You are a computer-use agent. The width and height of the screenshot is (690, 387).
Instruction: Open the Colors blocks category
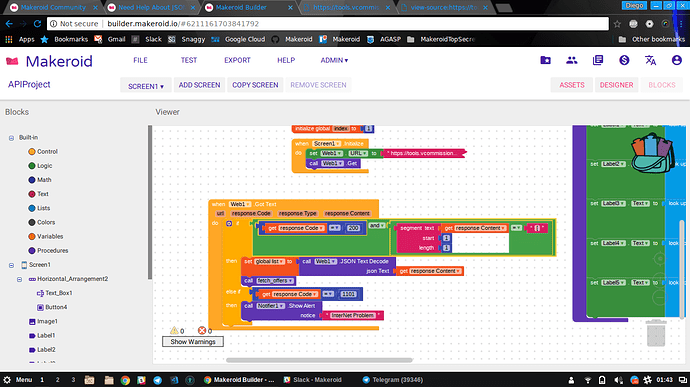pyautogui.click(x=41, y=222)
